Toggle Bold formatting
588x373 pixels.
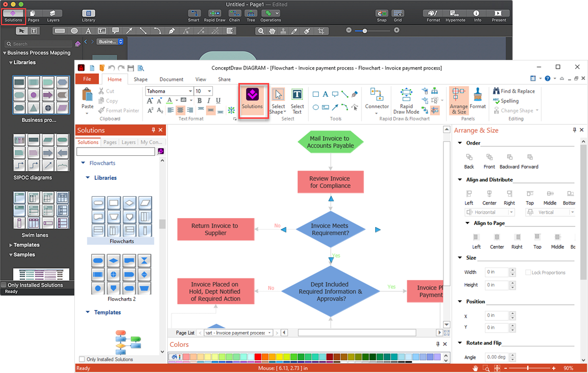(199, 100)
